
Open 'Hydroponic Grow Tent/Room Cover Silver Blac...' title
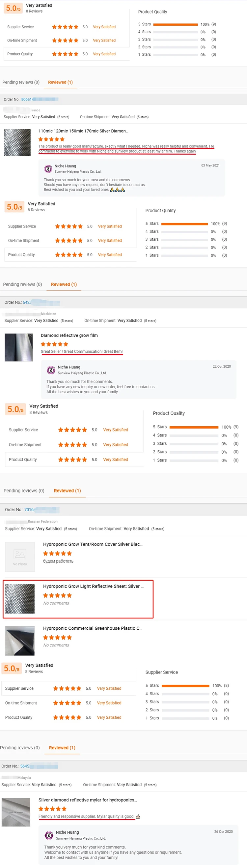(93, 544)
